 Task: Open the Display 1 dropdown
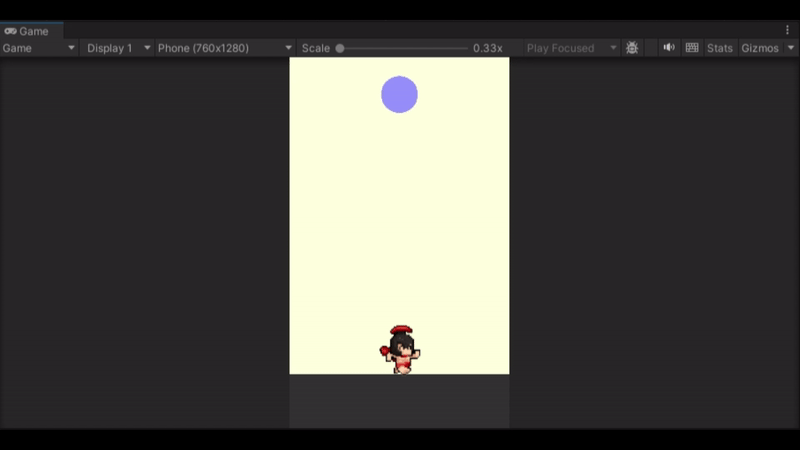tap(117, 48)
